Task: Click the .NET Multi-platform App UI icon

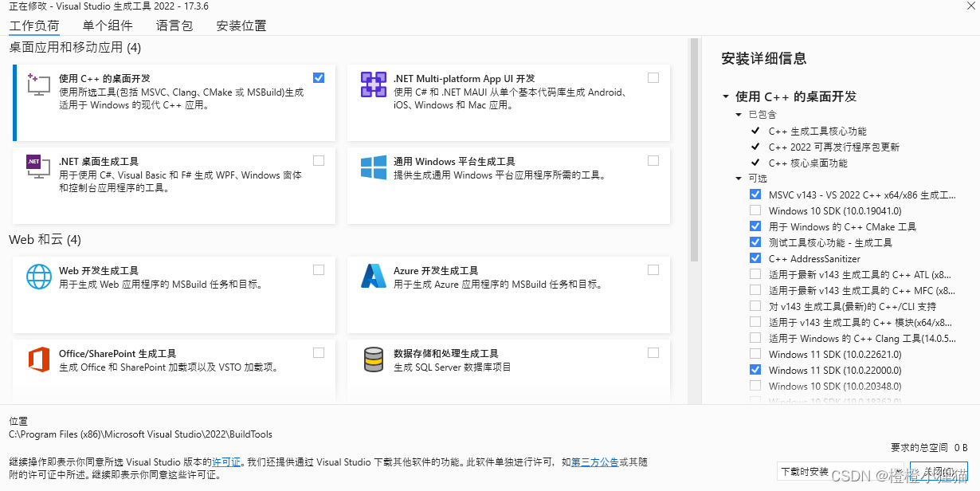Action: [x=374, y=84]
